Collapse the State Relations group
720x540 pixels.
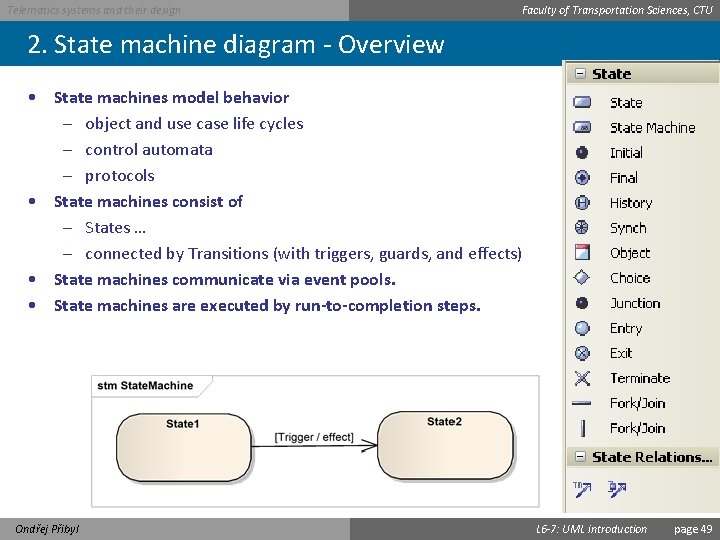pyautogui.click(x=580, y=457)
